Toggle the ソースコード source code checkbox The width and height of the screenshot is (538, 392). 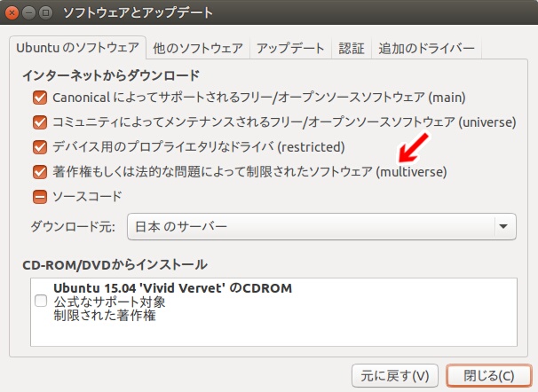click(40, 197)
